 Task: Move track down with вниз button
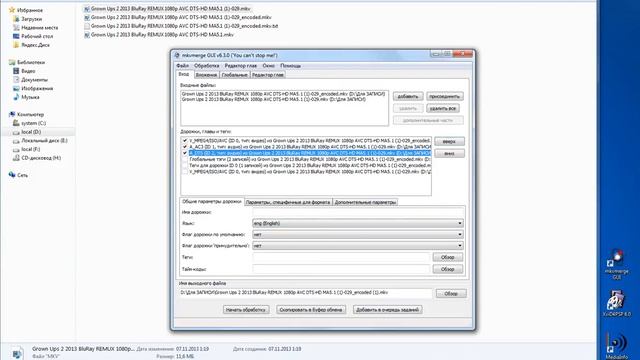coord(449,153)
